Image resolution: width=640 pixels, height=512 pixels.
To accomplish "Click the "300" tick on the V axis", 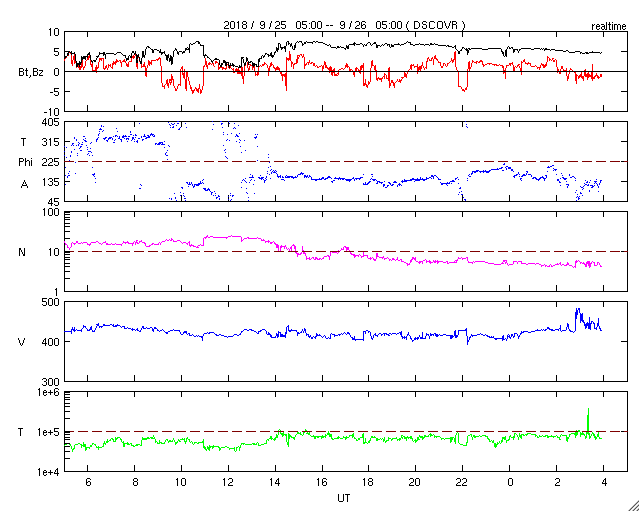I will click(51, 382).
